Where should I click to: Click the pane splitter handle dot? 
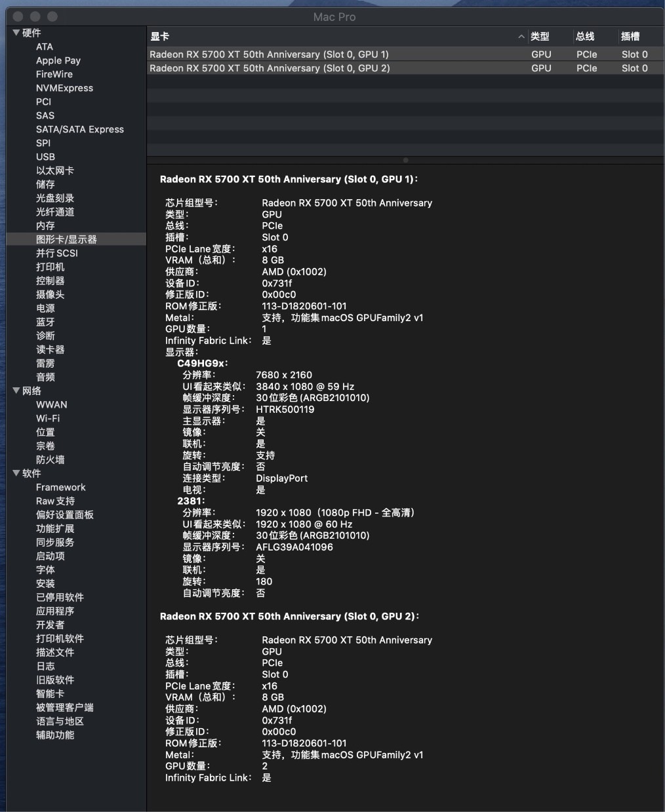pos(405,160)
